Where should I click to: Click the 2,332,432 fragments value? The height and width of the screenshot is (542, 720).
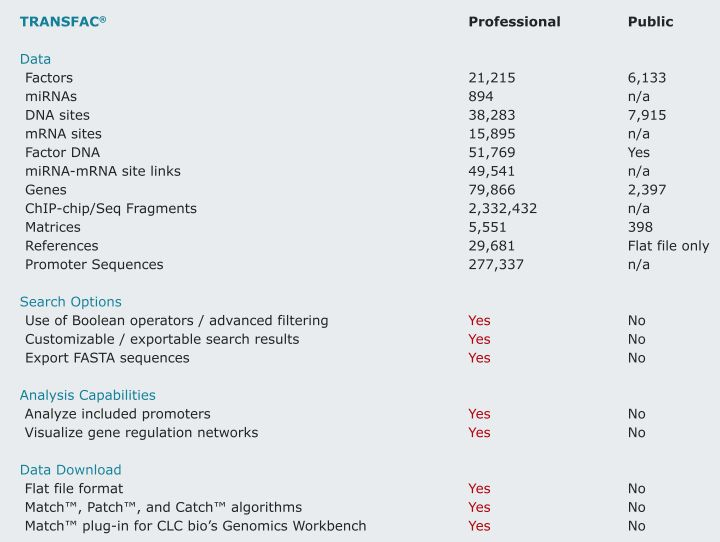point(502,209)
